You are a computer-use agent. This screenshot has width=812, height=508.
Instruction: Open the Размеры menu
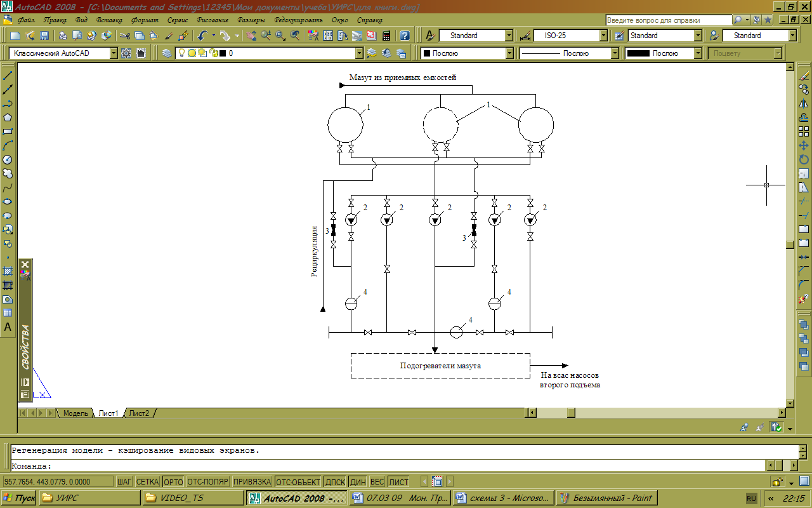pos(252,20)
